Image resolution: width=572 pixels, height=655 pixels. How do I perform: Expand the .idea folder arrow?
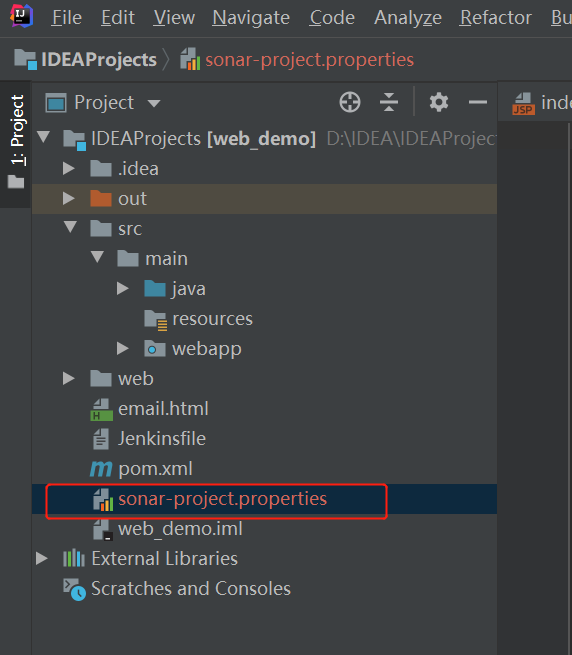pos(69,168)
